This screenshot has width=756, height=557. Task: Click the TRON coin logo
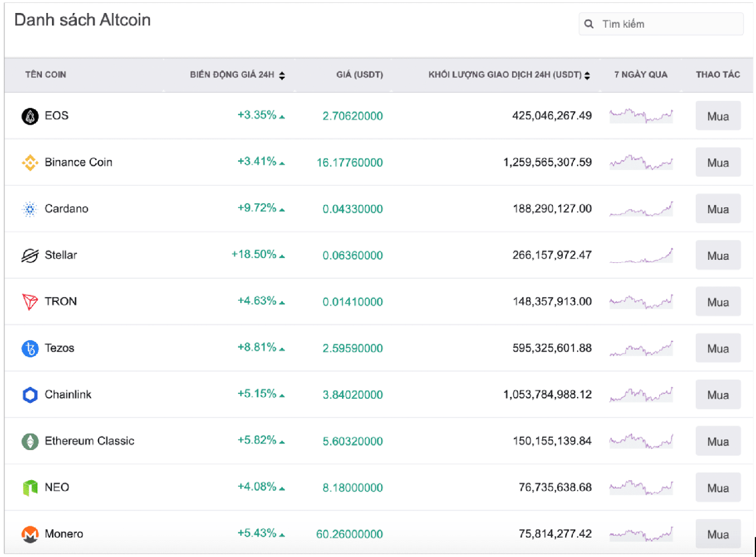[x=30, y=302]
